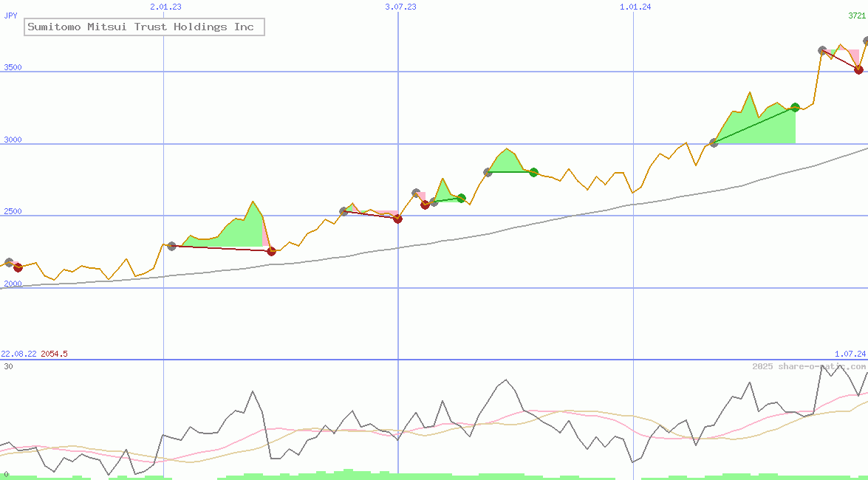Viewport: 868px width, 480px height.
Task: Click the grey entry marker just after 2.01.23
Action: coord(171,246)
